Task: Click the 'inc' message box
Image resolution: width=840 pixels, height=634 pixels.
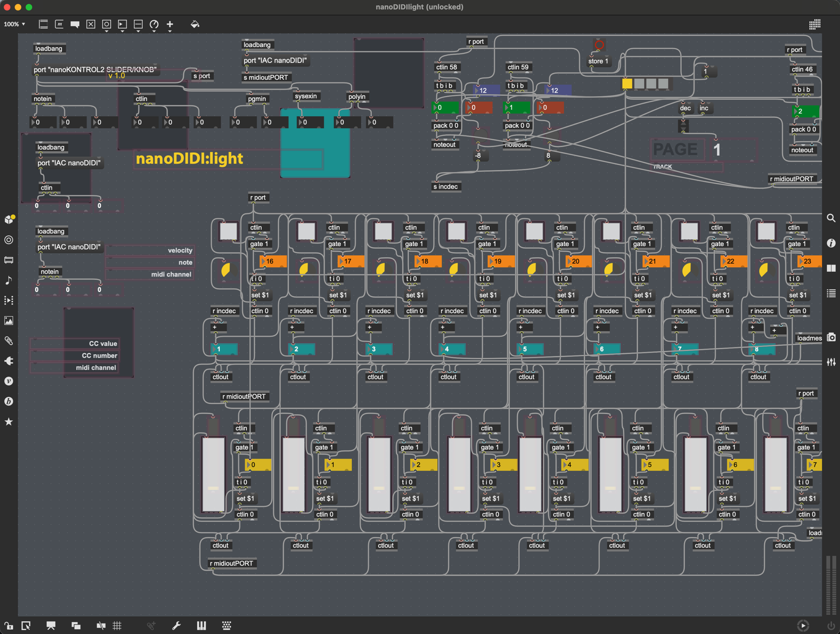Action: pos(704,108)
